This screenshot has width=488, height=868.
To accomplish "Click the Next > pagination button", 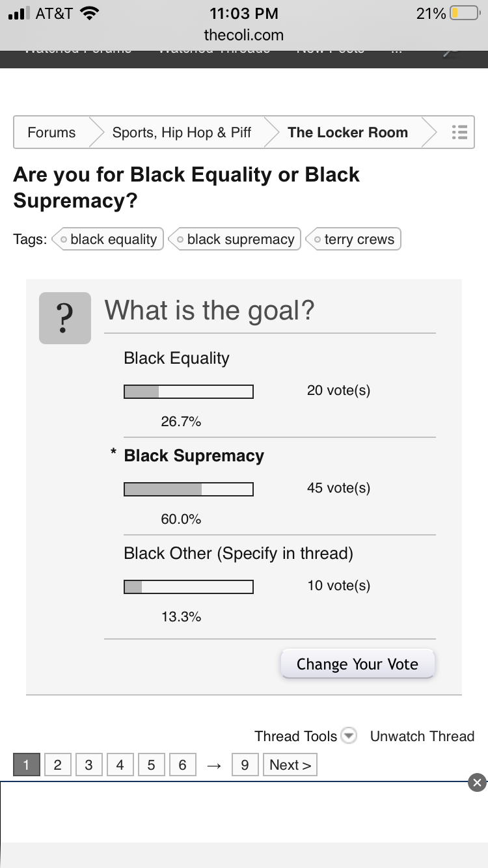I will (290, 765).
